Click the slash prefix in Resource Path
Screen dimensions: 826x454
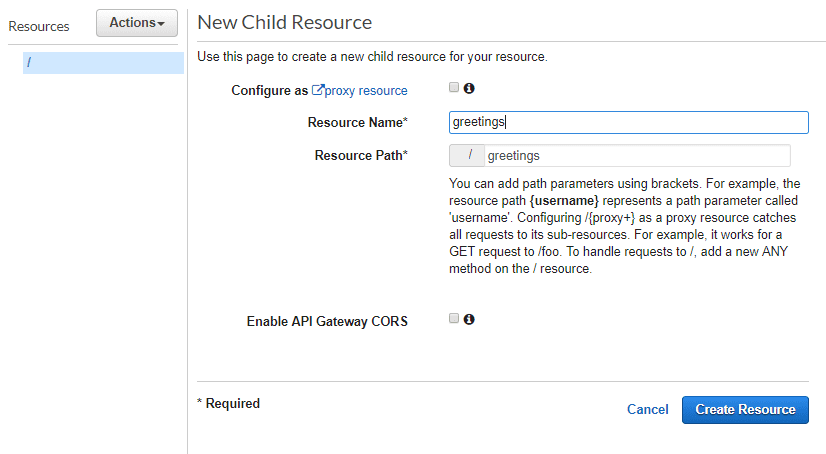point(467,155)
